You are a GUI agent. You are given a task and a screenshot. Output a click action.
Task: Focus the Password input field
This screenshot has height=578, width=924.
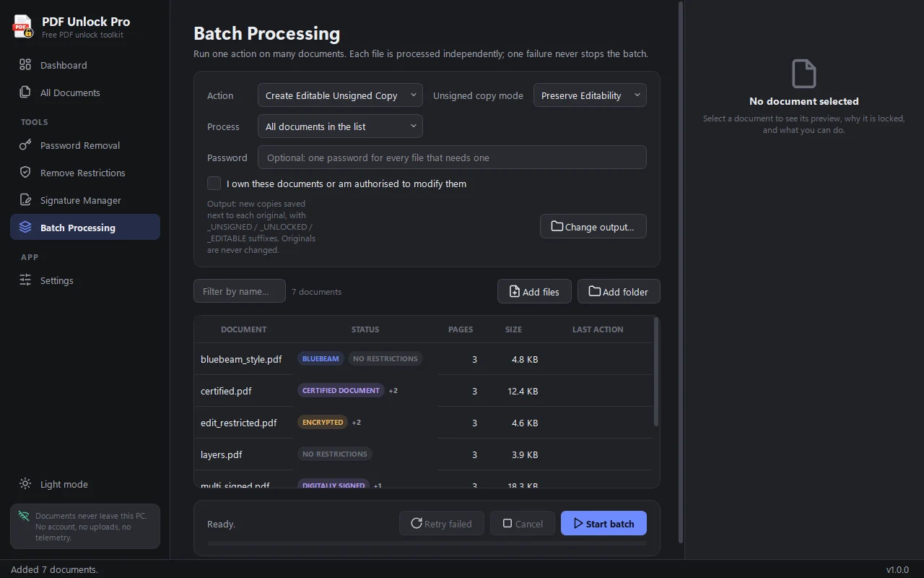(452, 158)
